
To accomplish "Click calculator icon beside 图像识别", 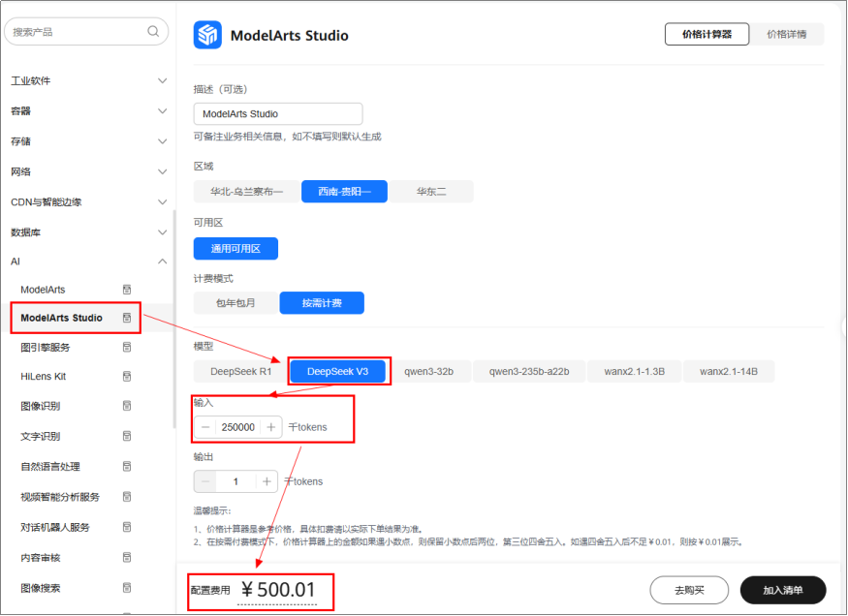I will (127, 406).
